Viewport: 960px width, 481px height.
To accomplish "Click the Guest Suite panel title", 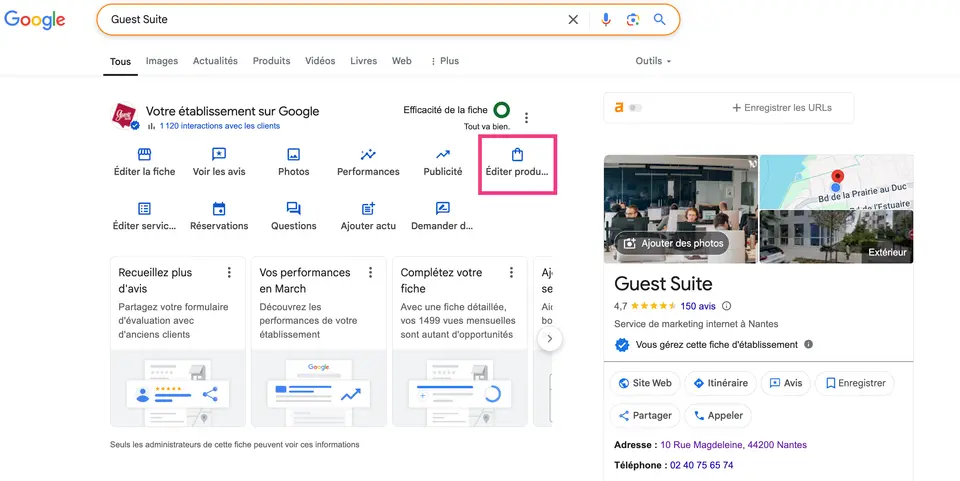I will coord(663,284).
